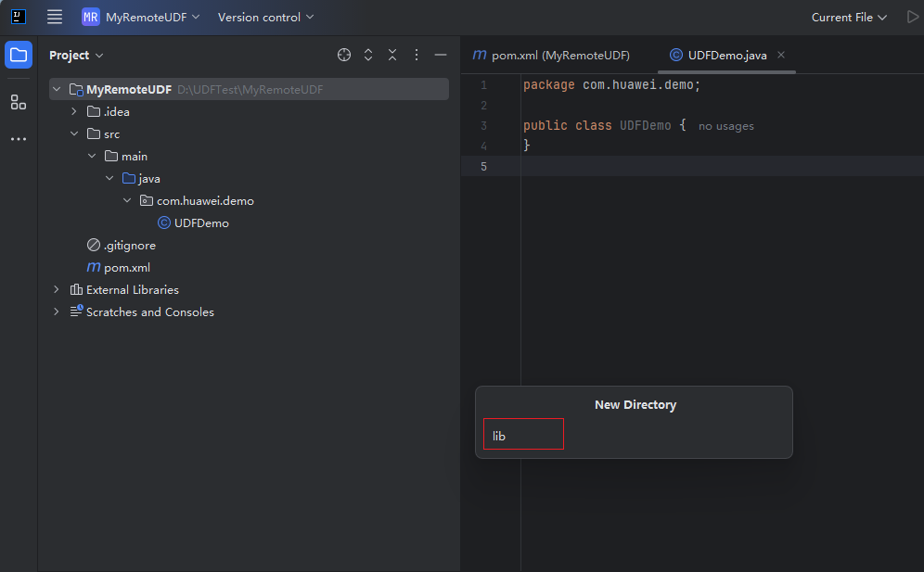924x572 pixels.
Task: Open More tool windows ellipsis
Action: 19,139
